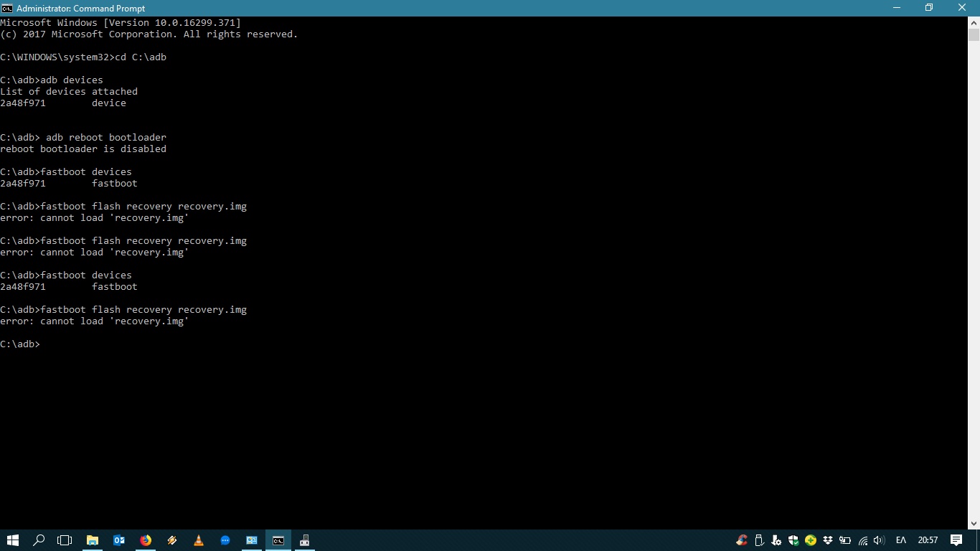Image resolution: width=980 pixels, height=551 pixels.
Task: Open the Windows Start menu
Action: click(13, 540)
